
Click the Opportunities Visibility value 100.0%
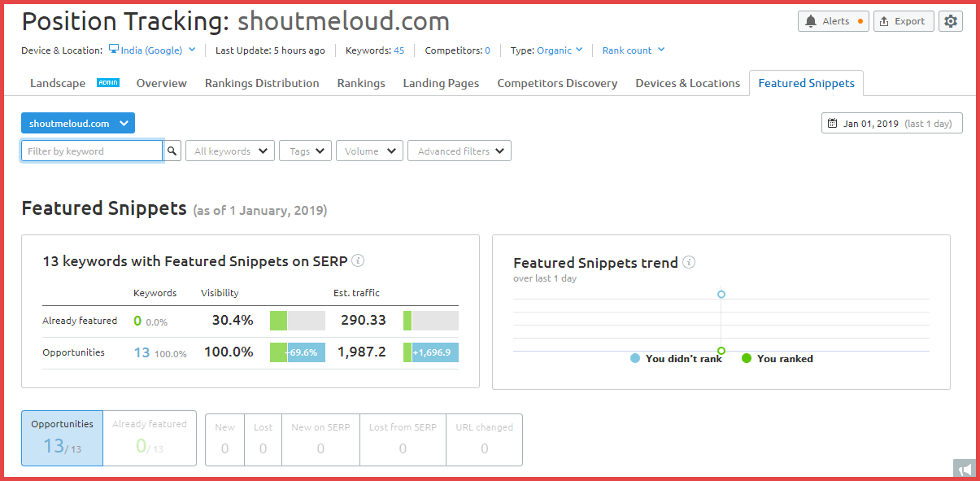click(229, 352)
